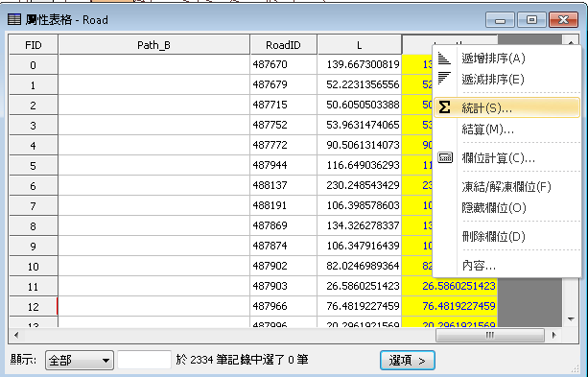Click L cell 82.0246989364
Screen dimensions: 588x377
point(360,266)
